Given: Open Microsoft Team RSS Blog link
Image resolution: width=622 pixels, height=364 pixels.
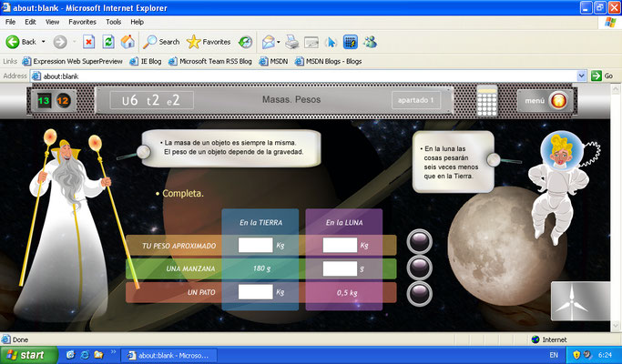Looking at the screenshot, I should (x=210, y=61).
